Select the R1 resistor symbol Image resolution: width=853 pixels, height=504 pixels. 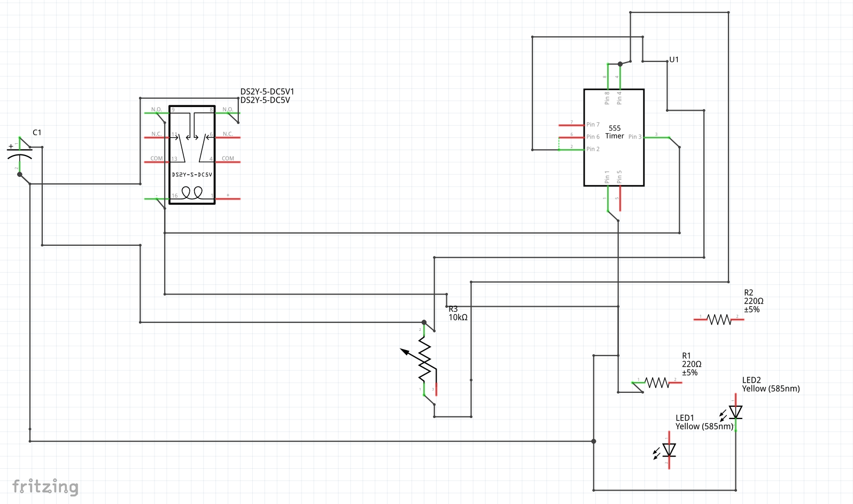tap(657, 383)
